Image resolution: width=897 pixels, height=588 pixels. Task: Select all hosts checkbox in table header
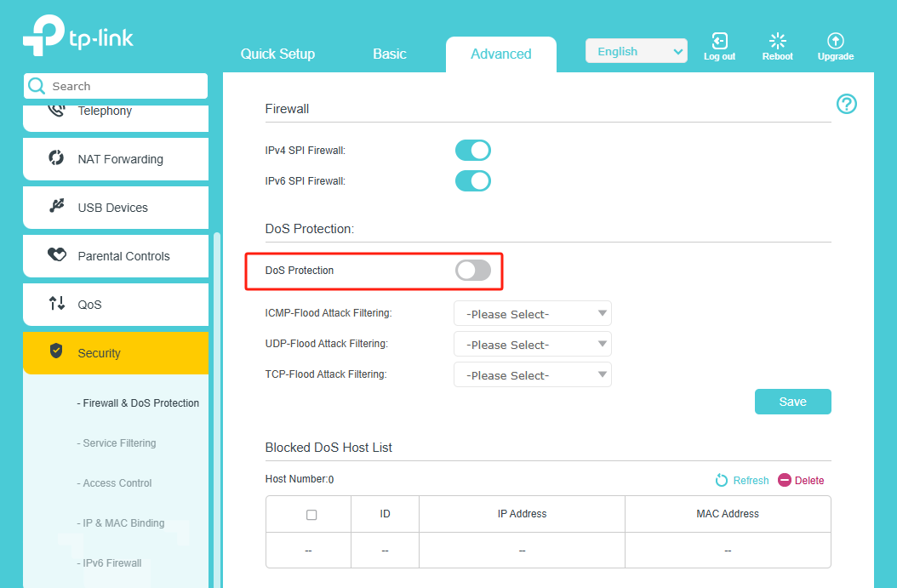coord(311,515)
